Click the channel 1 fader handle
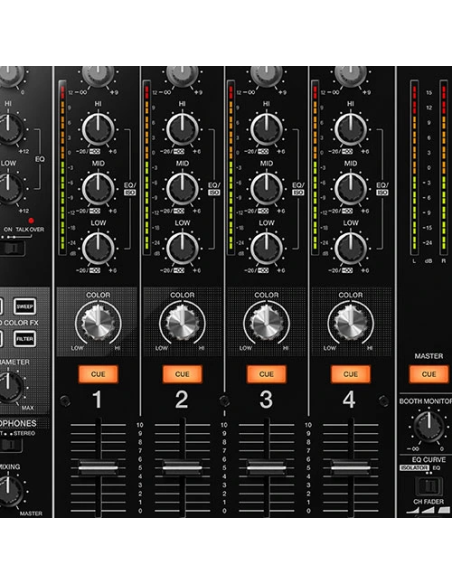The height and width of the screenshot is (584, 452). (x=98, y=467)
